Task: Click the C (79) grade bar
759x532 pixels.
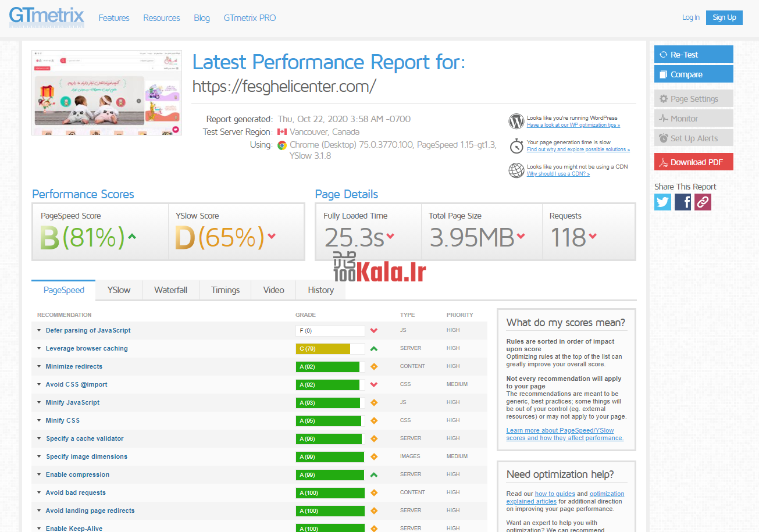Action: coord(330,349)
